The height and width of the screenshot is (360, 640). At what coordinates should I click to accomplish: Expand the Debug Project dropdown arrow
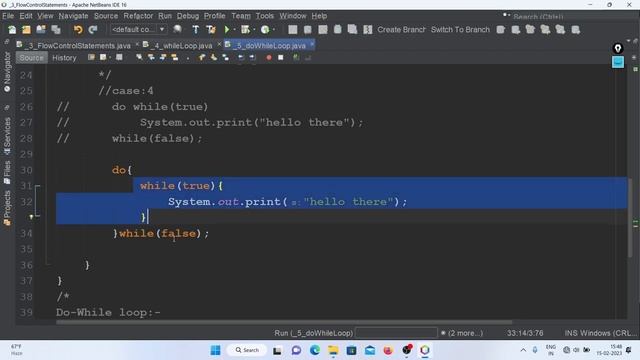(x=254, y=29)
